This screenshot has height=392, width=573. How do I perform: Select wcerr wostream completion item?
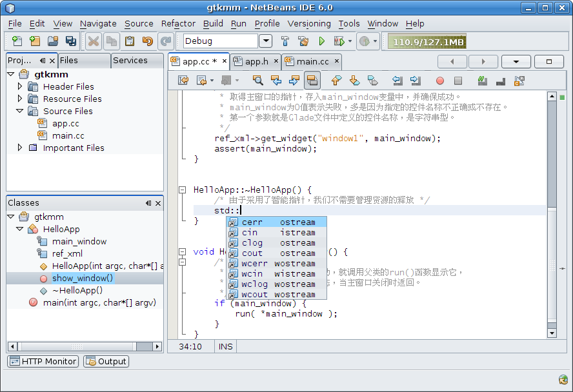[277, 263]
